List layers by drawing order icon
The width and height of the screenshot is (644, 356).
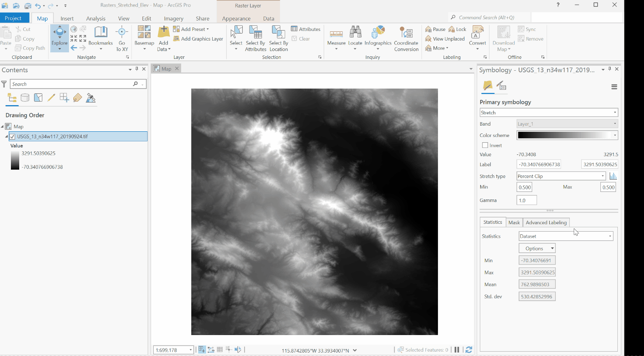(12, 98)
